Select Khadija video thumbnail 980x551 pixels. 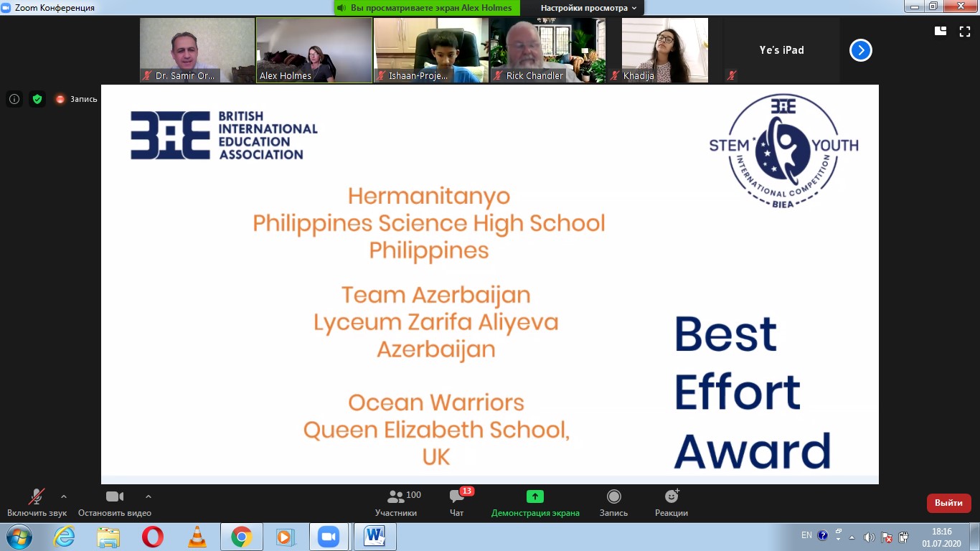665,50
